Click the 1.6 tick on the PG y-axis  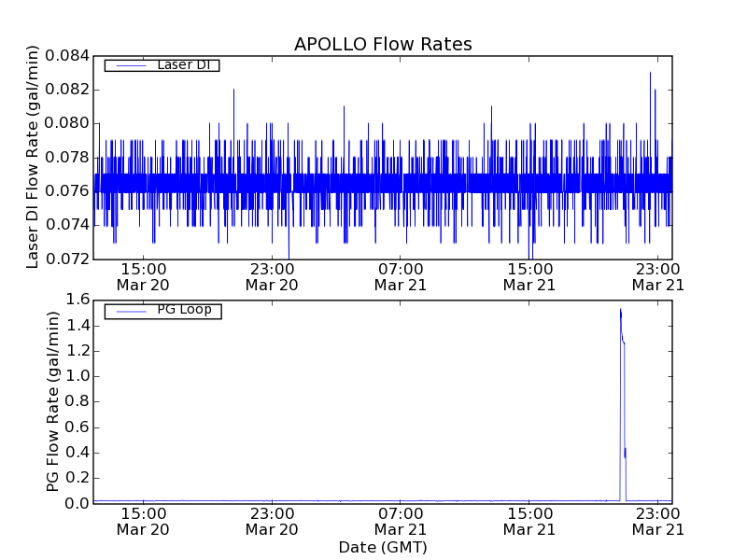78,300
